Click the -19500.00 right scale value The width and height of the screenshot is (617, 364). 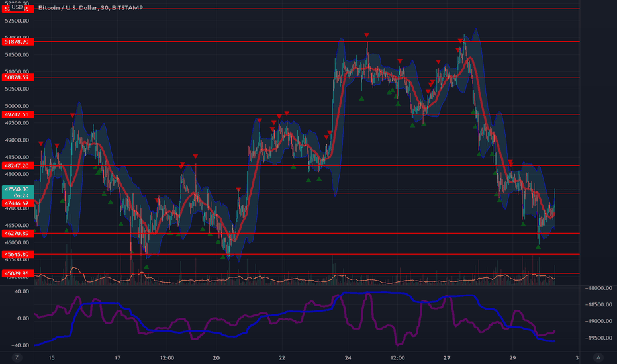click(x=598, y=338)
